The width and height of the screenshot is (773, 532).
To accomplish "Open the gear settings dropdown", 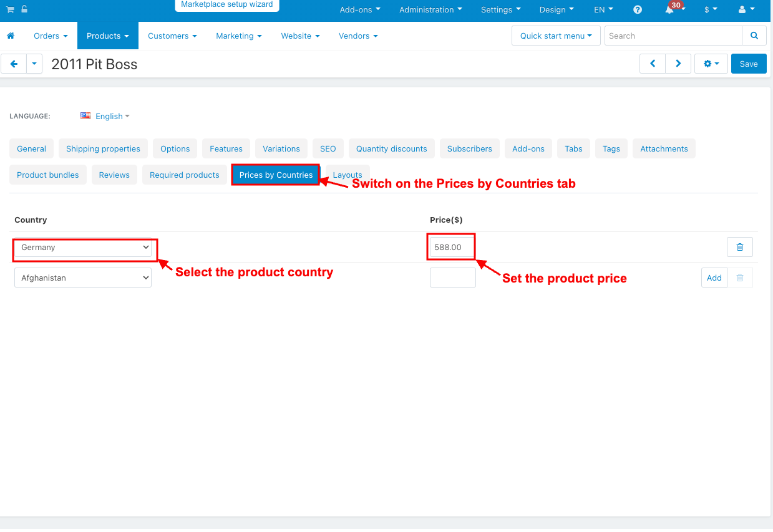I will [711, 64].
